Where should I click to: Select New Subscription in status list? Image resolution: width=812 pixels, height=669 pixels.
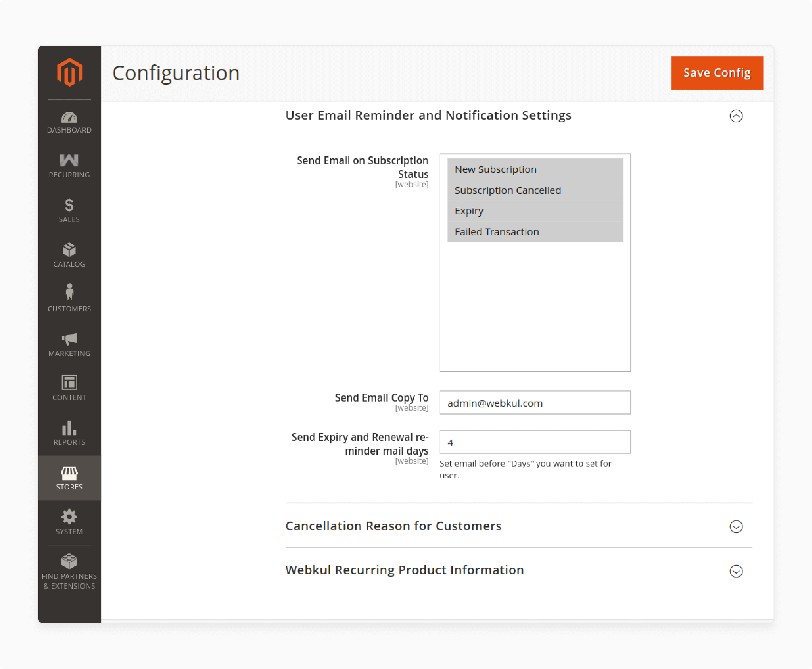[535, 169]
